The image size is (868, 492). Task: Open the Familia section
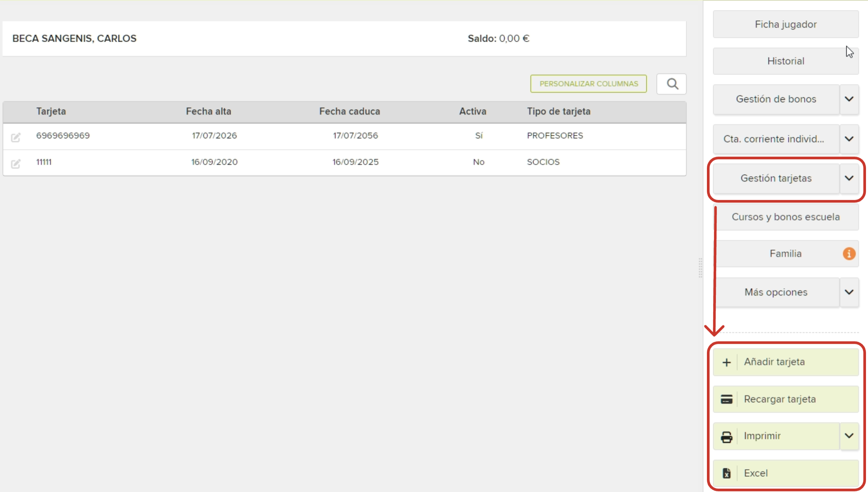tap(786, 254)
